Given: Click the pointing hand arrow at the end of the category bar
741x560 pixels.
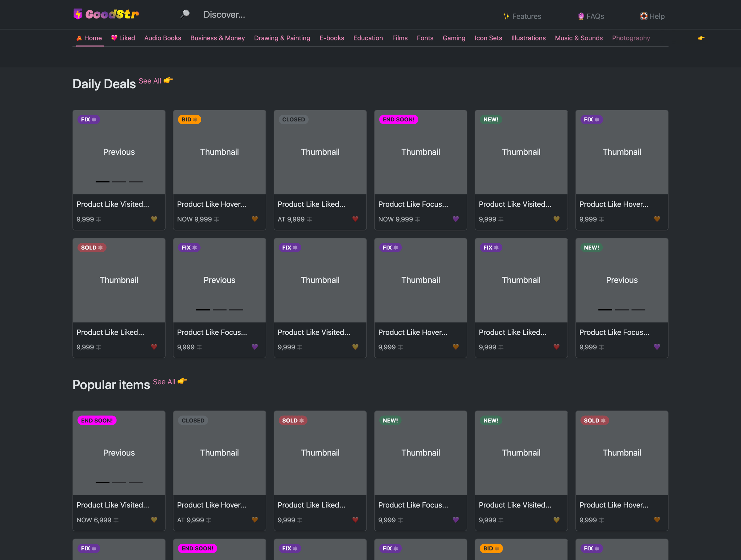Looking at the screenshot, I should [701, 38].
